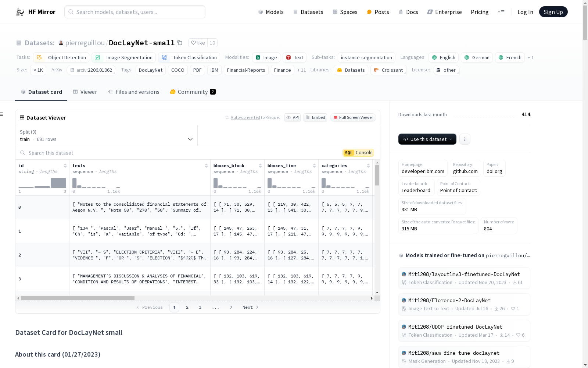Sort the bboxes_block column

tap(260, 166)
